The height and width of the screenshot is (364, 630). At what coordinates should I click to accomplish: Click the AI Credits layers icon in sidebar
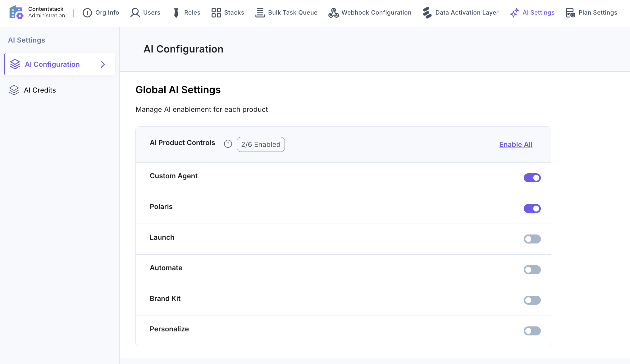tap(14, 90)
